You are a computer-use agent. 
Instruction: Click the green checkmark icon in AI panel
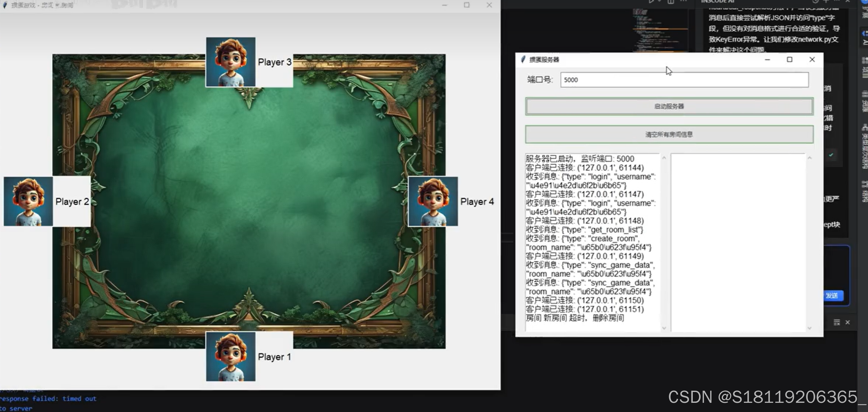[831, 155]
